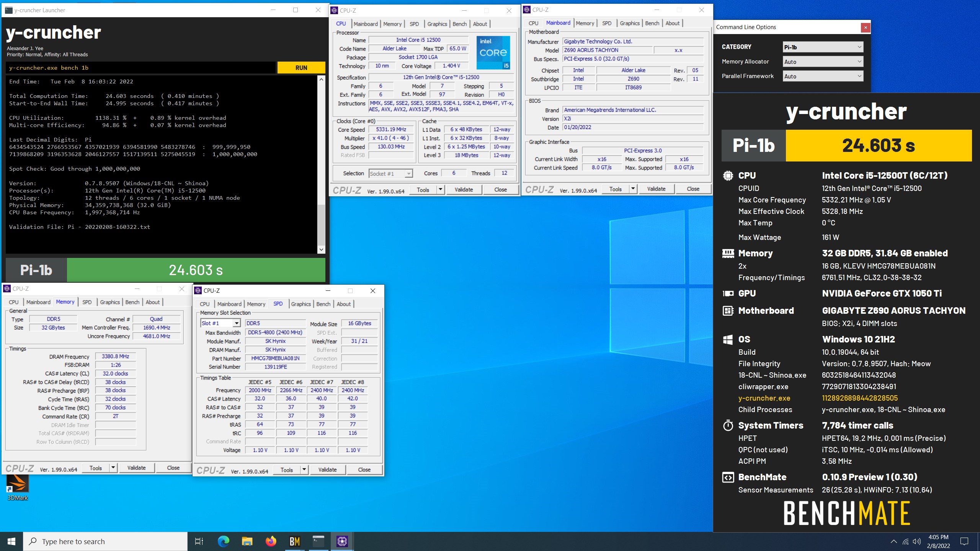This screenshot has width=980, height=551.
Task: Click Validate in CPU-Z SPD window
Action: click(327, 469)
